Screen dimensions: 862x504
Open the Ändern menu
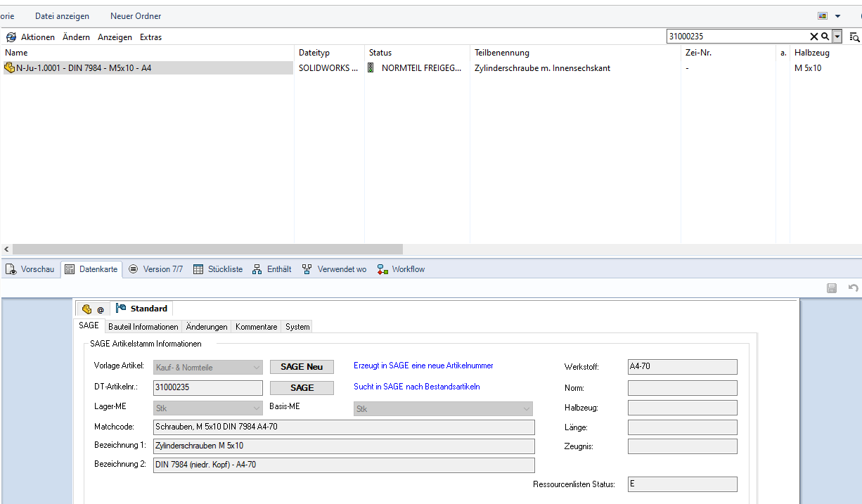76,37
